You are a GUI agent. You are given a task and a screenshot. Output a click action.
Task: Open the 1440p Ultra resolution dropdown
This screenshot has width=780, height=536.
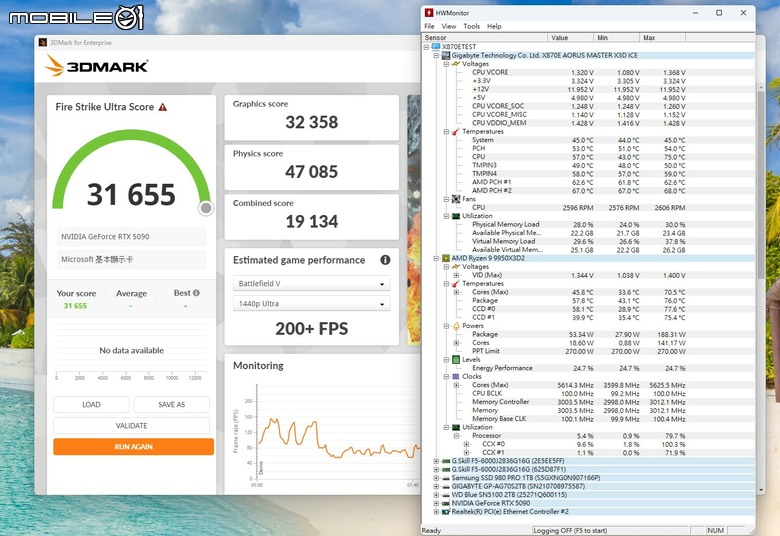311,304
